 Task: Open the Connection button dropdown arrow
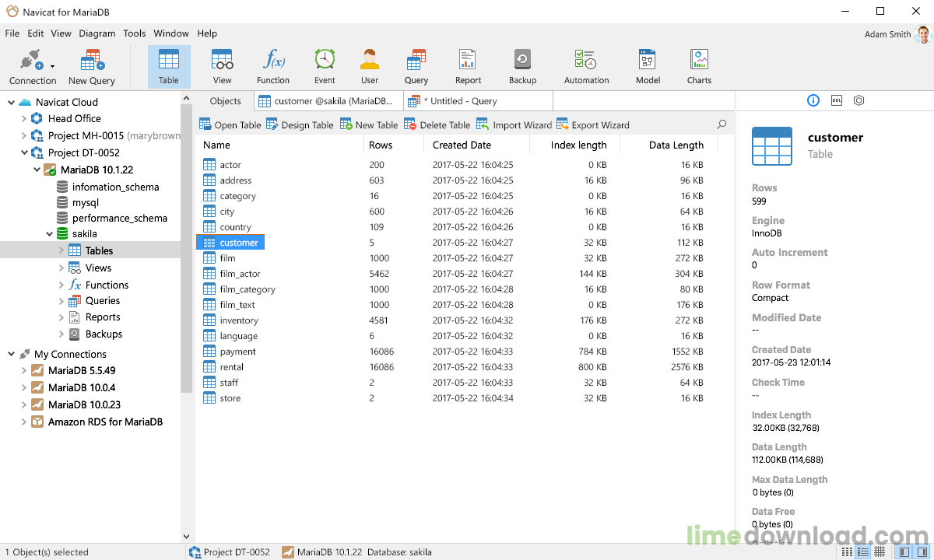coord(52,67)
